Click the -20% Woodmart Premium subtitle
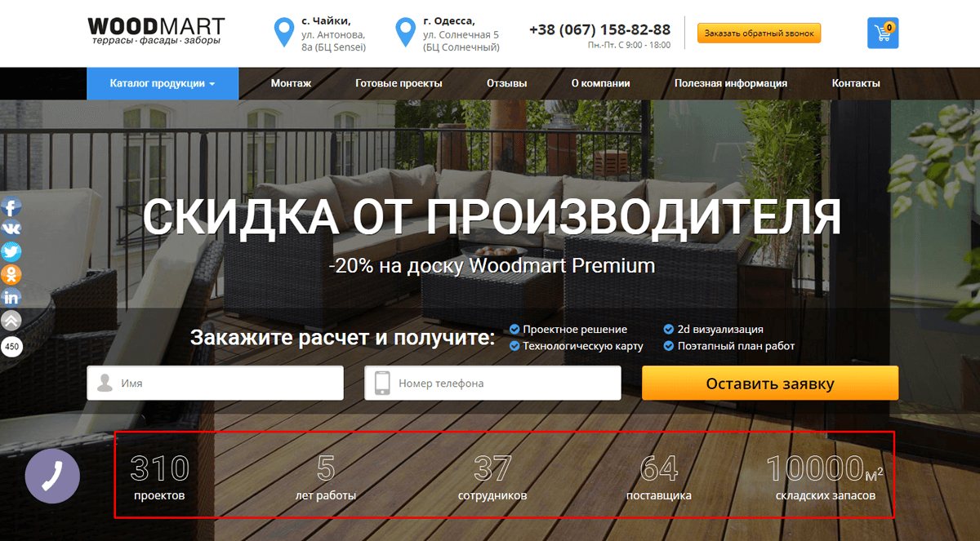The height and width of the screenshot is (541, 980). pyautogui.click(x=492, y=266)
